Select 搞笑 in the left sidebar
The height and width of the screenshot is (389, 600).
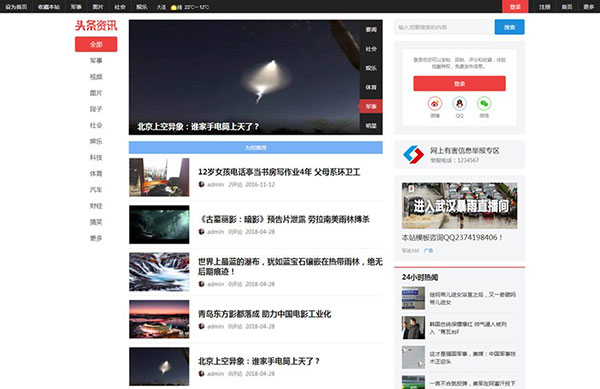pyautogui.click(x=96, y=222)
